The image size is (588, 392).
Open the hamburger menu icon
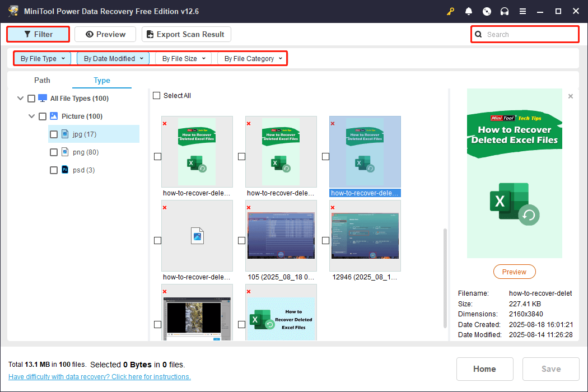pyautogui.click(x=522, y=11)
